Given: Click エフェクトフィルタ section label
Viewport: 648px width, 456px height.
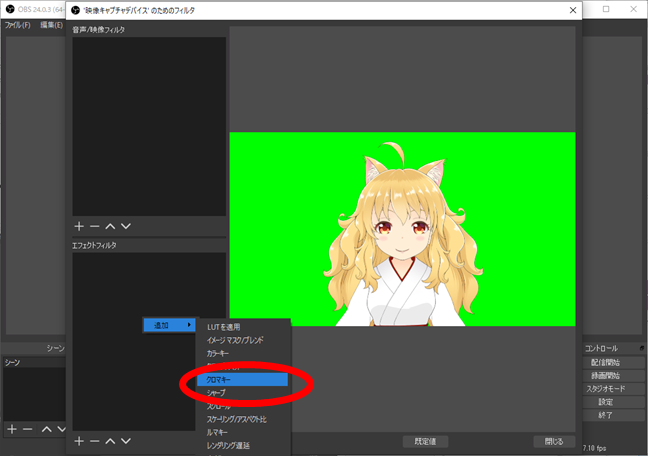Looking at the screenshot, I should (94, 246).
